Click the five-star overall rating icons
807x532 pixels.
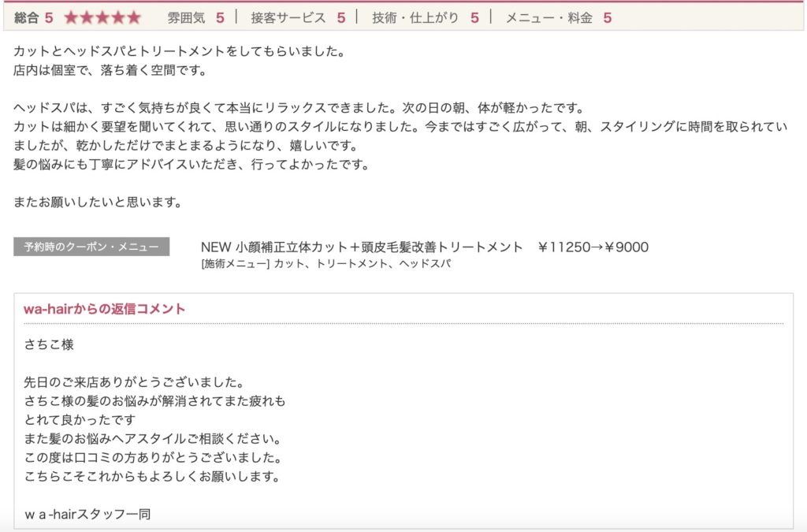click(102, 18)
